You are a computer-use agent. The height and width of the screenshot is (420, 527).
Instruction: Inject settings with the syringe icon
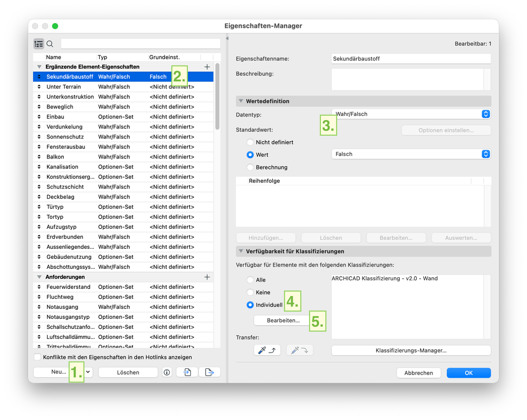(x=300, y=350)
